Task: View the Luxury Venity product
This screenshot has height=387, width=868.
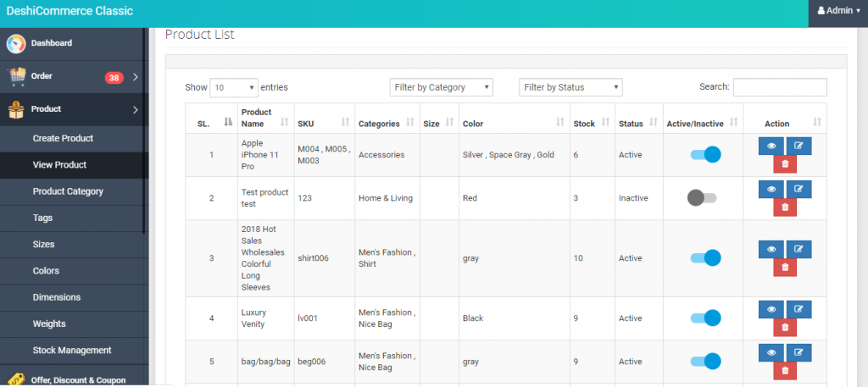Action: point(771,310)
